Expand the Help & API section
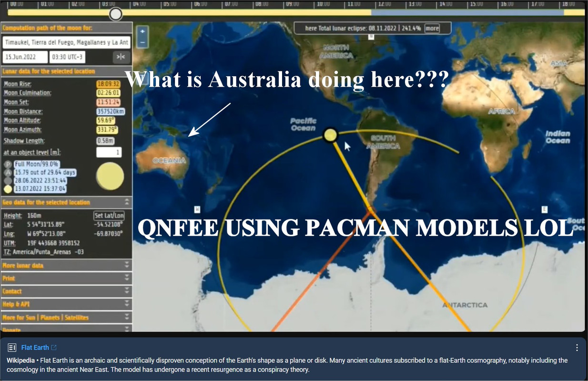 coord(66,304)
